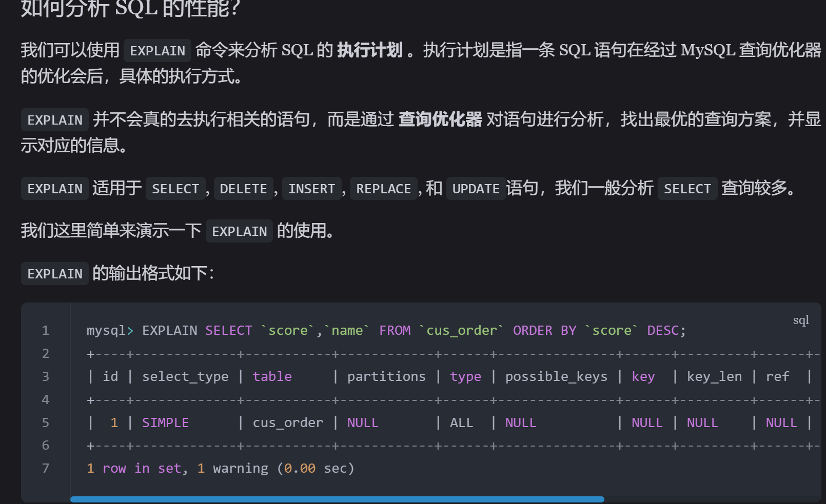Click line number 7 in the code block

45,468
